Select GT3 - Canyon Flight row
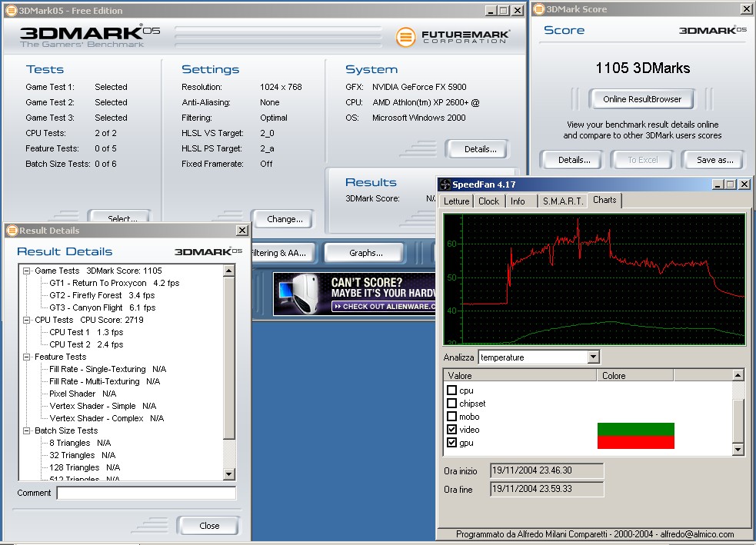Image resolution: width=756 pixels, height=545 pixels. click(102, 307)
